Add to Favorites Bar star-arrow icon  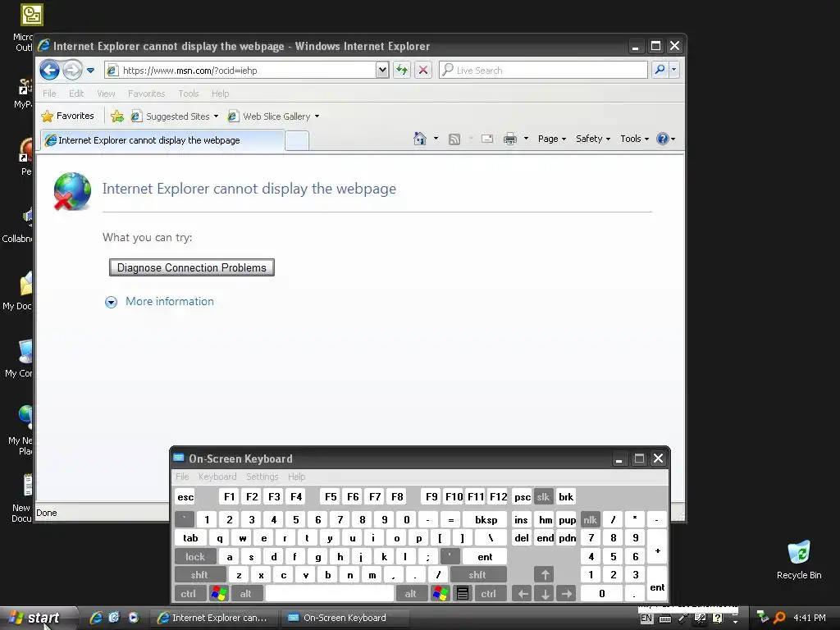[x=117, y=116]
